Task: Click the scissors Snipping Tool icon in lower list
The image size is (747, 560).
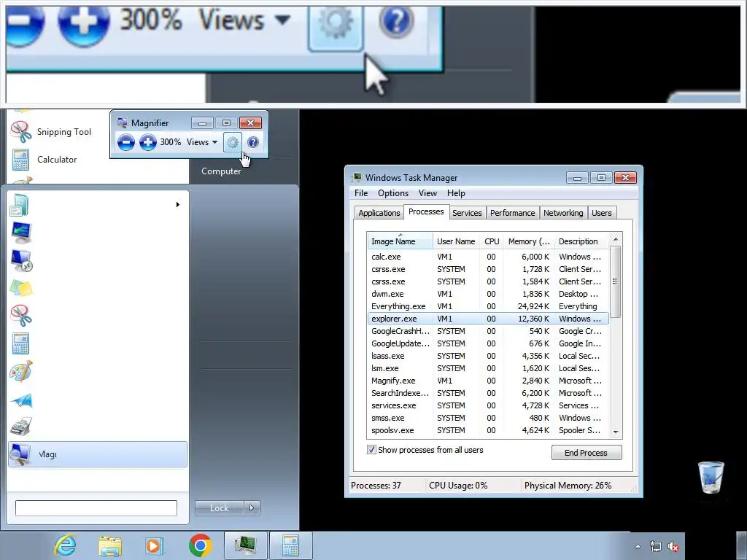Action: click(21, 316)
